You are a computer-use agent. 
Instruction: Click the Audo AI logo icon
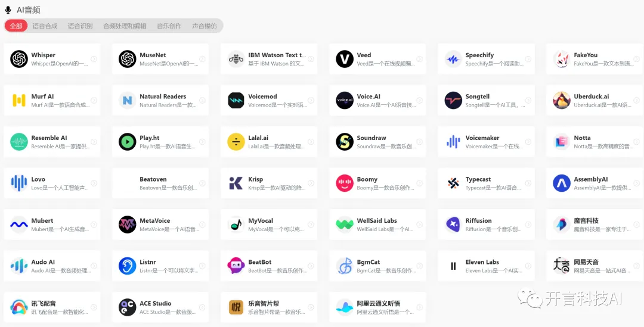pos(19,266)
